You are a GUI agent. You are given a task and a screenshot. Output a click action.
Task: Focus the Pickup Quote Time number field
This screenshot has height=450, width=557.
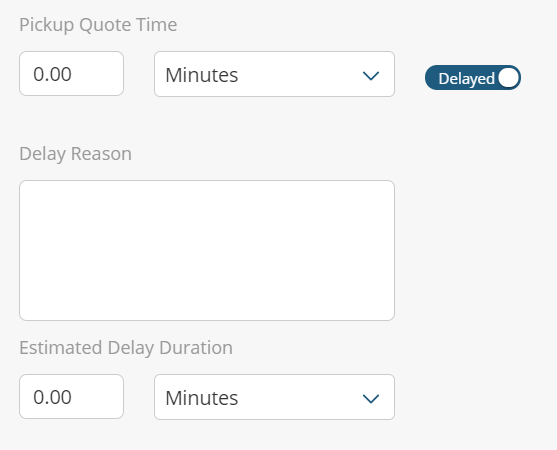(x=71, y=74)
